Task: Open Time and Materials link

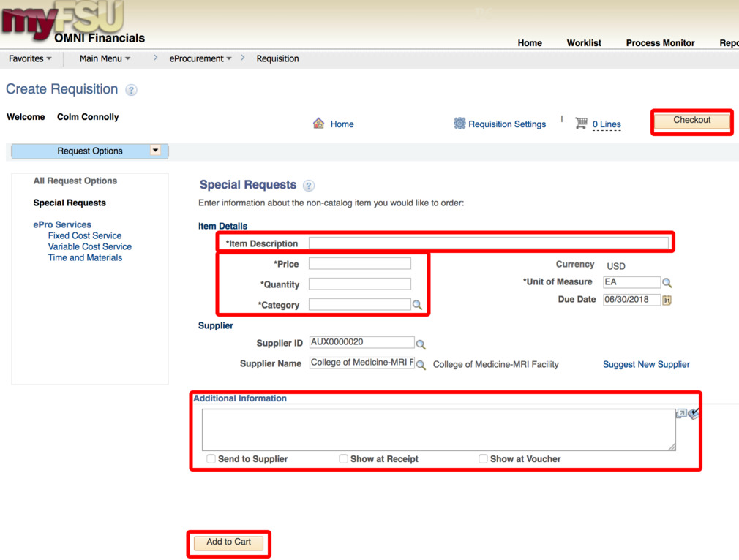Action: [x=85, y=257]
